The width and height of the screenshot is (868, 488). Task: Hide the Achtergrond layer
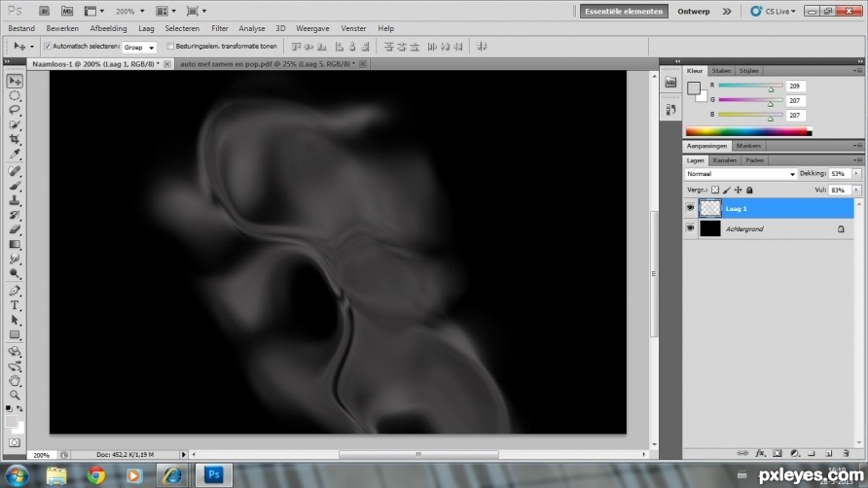coord(690,227)
